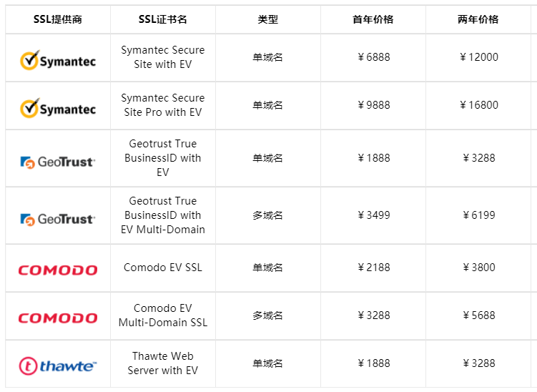This screenshot has height=392, width=537.
Task: Click the ¥2188 Comodo first-year price
Action: pyautogui.click(x=373, y=268)
